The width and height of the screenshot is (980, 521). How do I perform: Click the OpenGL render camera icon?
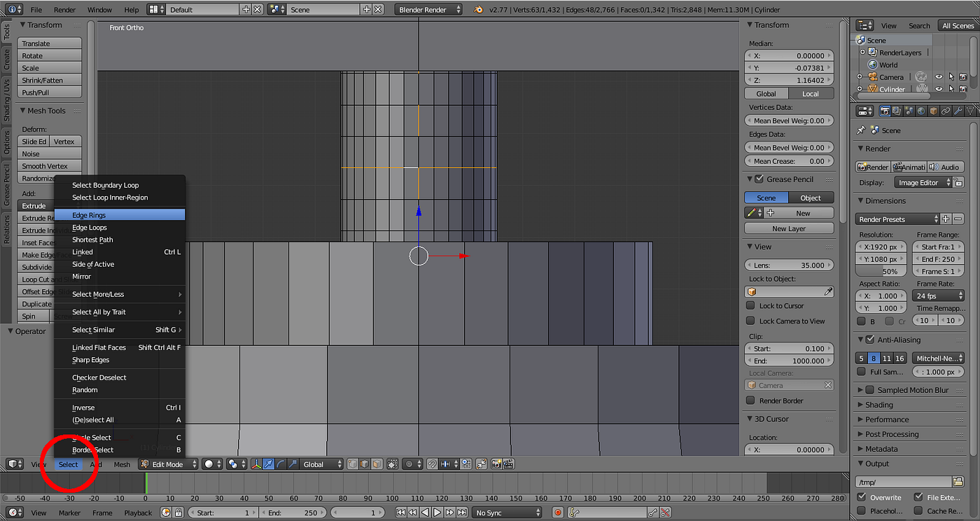(496, 464)
